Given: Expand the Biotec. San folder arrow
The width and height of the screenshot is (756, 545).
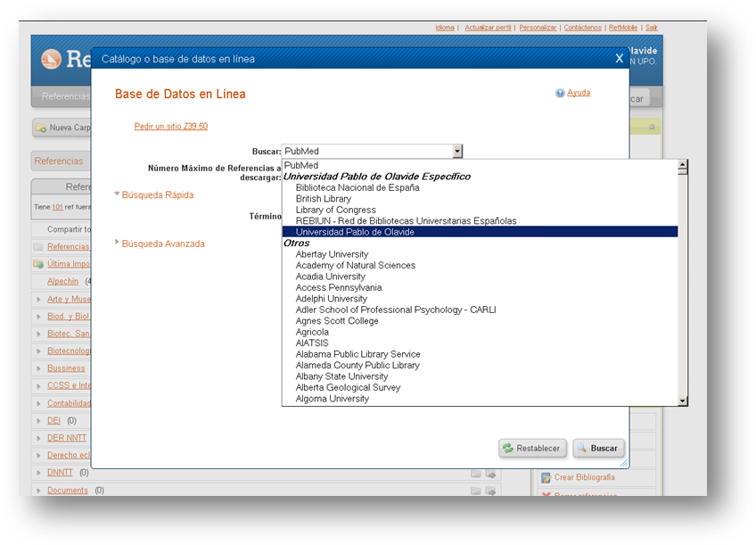Looking at the screenshot, I should (x=38, y=334).
